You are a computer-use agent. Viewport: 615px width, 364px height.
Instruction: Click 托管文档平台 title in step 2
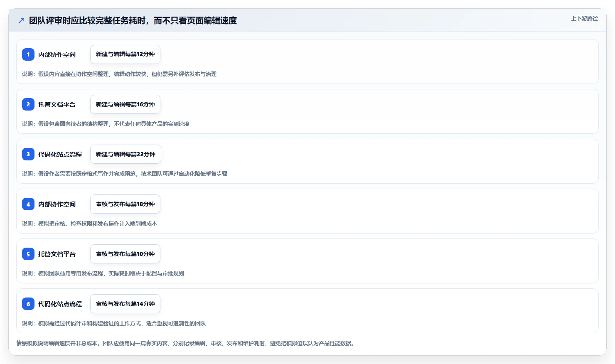tap(57, 104)
